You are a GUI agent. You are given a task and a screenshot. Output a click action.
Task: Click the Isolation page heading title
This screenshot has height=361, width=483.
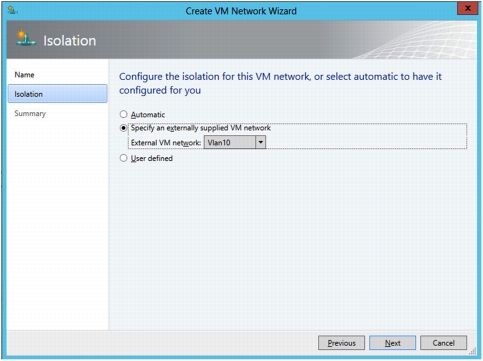[70, 41]
